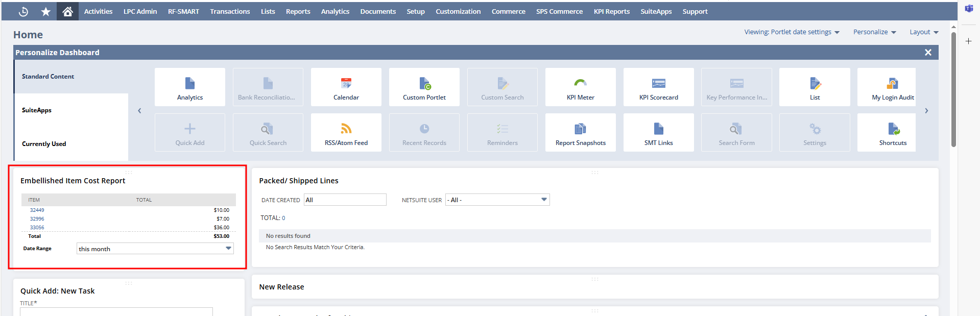This screenshot has height=316, width=980.
Task: Open item 32449 link
Action: tap(37, 210)
